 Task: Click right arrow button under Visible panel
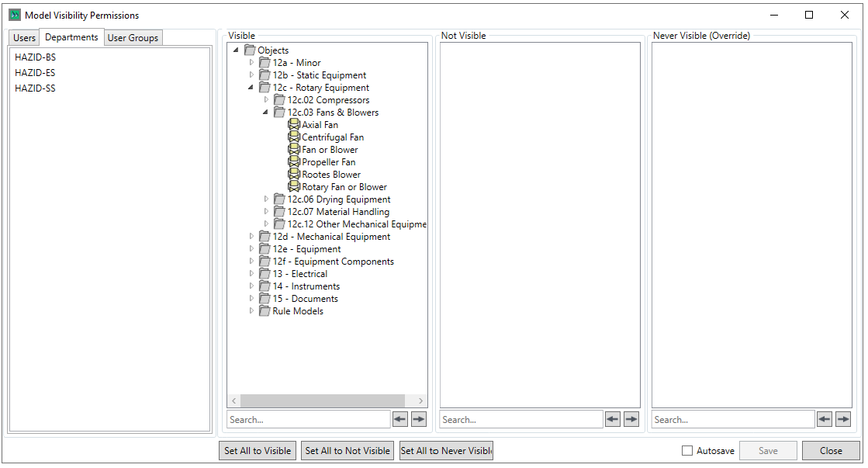[x=419, y=419]
